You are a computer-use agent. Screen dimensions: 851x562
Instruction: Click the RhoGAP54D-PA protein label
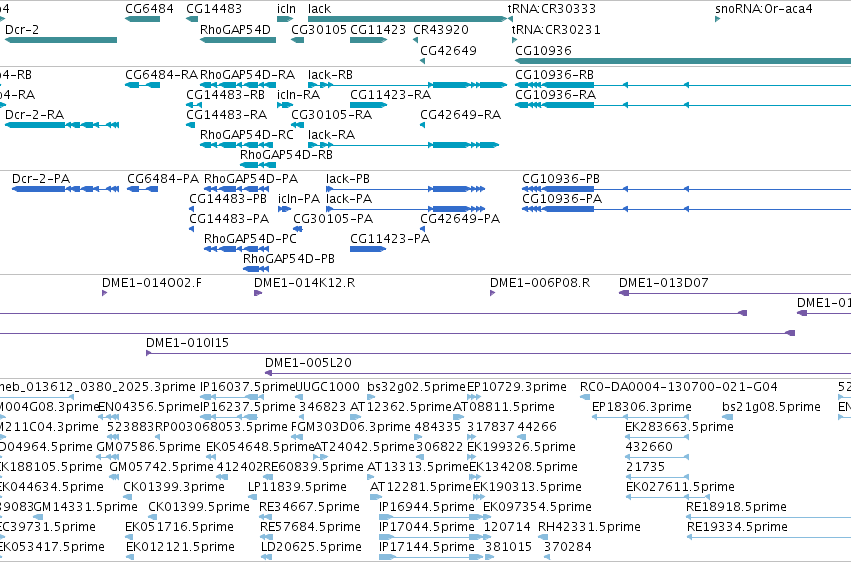(x=251, y=179)
